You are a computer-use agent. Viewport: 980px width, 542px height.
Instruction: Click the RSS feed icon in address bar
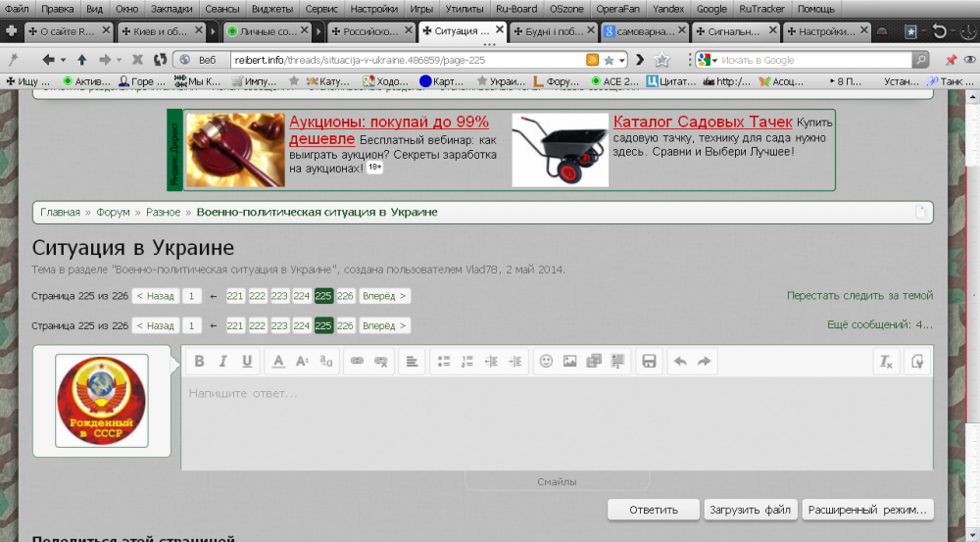pos(592,60)
